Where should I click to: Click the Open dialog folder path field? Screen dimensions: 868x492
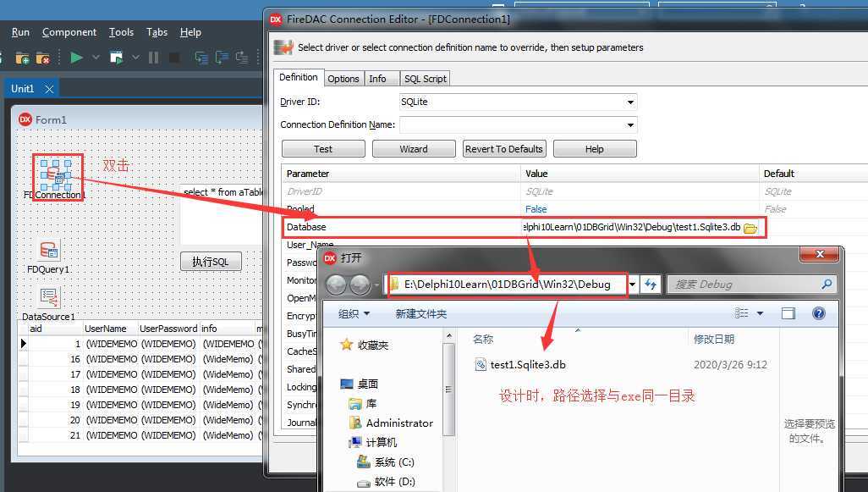(x=507, y=285)
